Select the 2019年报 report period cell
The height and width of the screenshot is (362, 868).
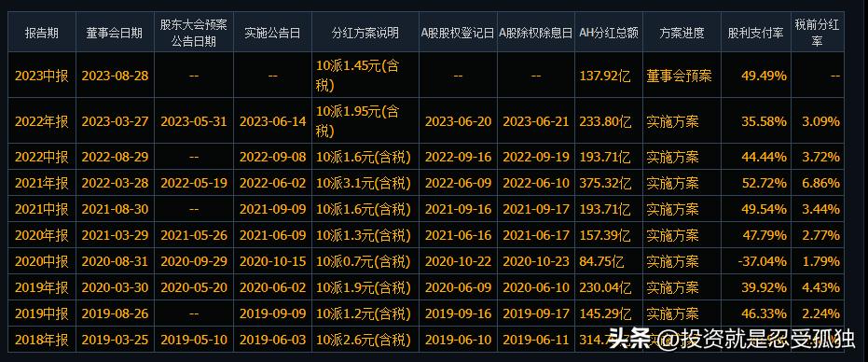click(42, 287)
